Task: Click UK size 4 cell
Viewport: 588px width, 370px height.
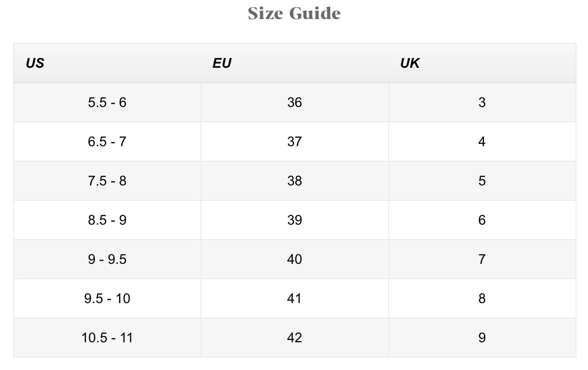Action: (x=482, y=142)
